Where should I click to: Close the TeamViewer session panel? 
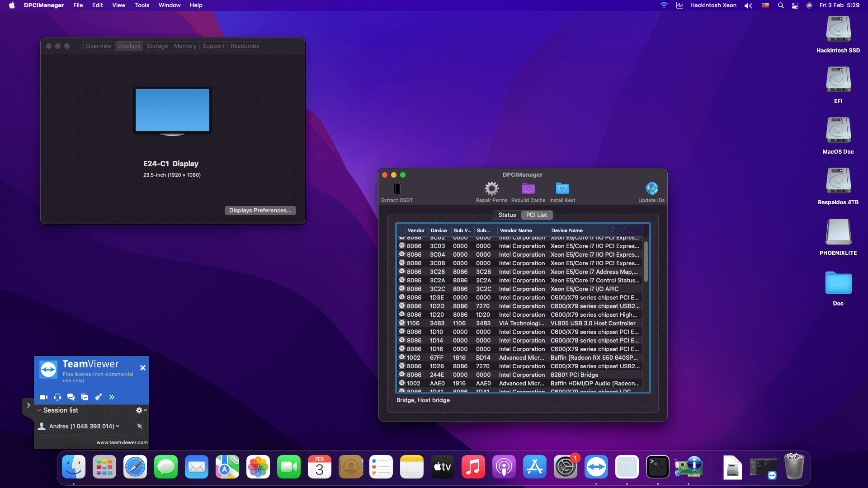tap(143, 368)
